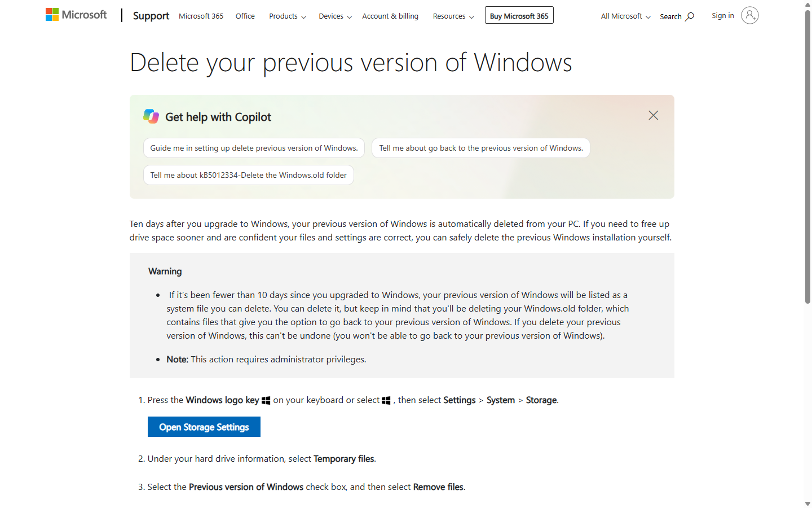Select 'Tell me about go back to the previous version' prompt

click(481, 148)
